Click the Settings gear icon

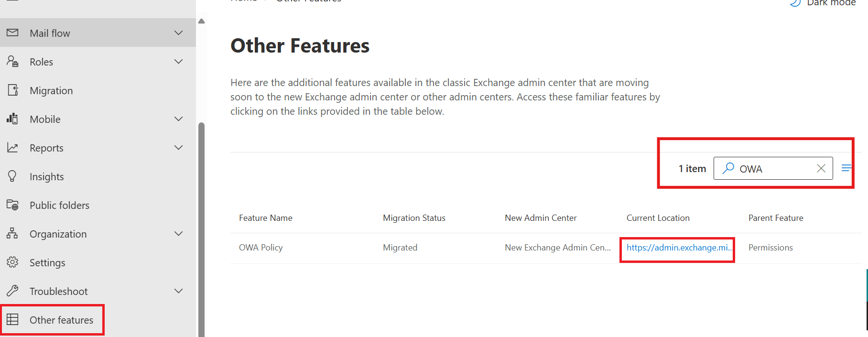click(12, 262)
